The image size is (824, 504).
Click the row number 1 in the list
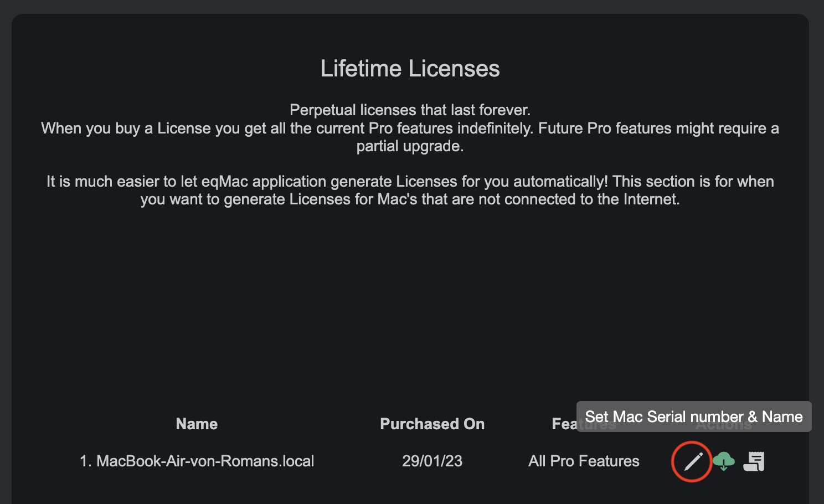click(x=84, y=461)
